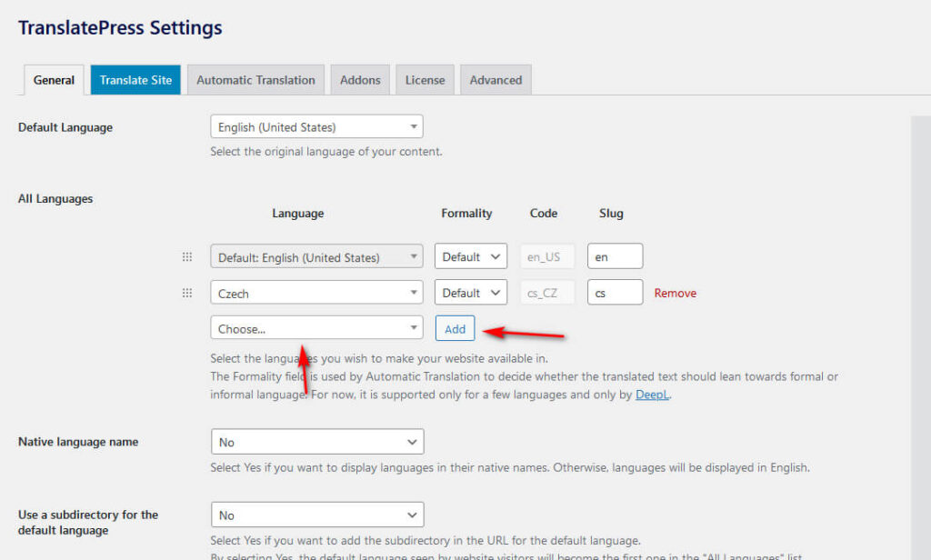Open the subdirectory for default language dropdown
931x560 pixels.
pyautogui.click(x=317, y=515)
